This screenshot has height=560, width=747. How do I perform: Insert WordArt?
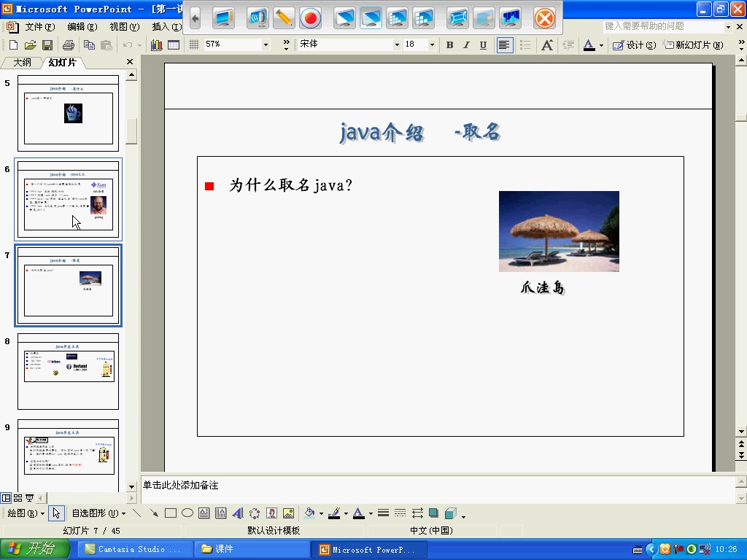click(x=238, y=513)
